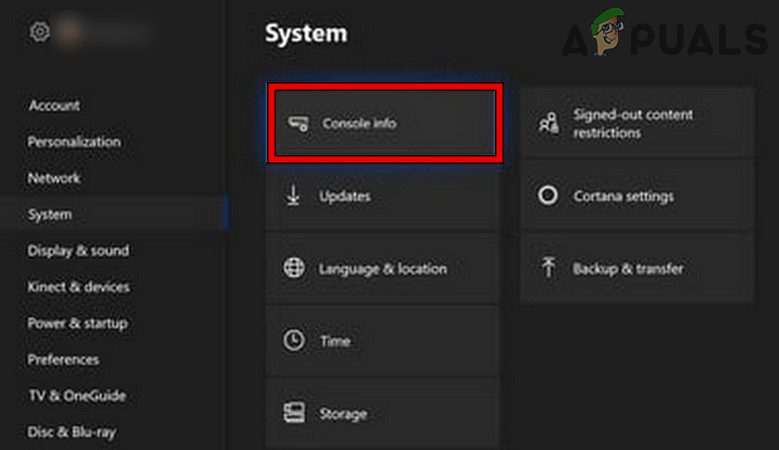Screen dimensions: 779x450
Task: Click the Backup & transfer upload icon
Action: click(x=548, y=268)
